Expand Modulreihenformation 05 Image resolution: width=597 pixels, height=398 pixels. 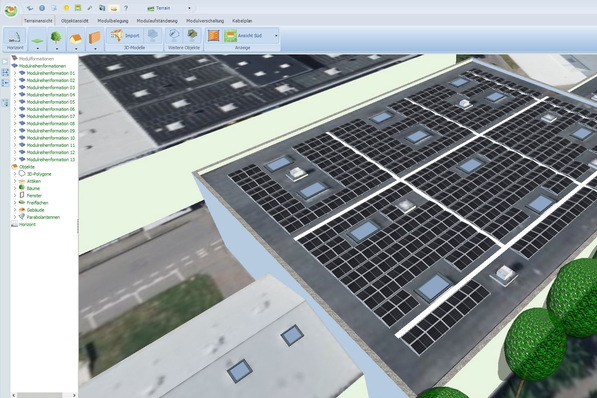coord(15,102)
